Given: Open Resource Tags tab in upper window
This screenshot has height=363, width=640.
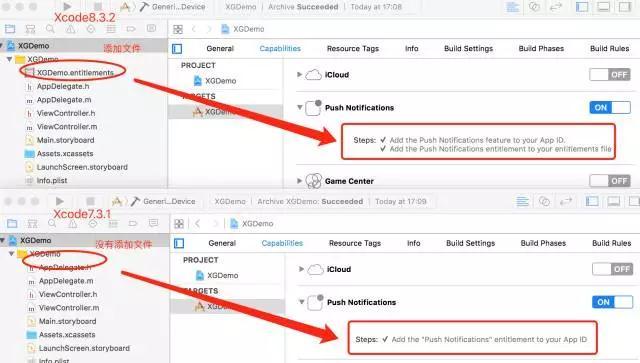Looking at the screenshot, I should [353, 49].
